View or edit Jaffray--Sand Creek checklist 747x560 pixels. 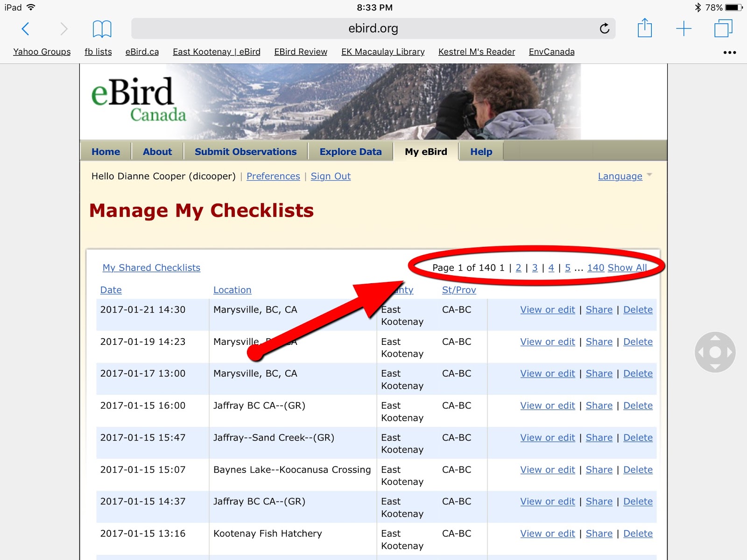click(x=548, y=438)
